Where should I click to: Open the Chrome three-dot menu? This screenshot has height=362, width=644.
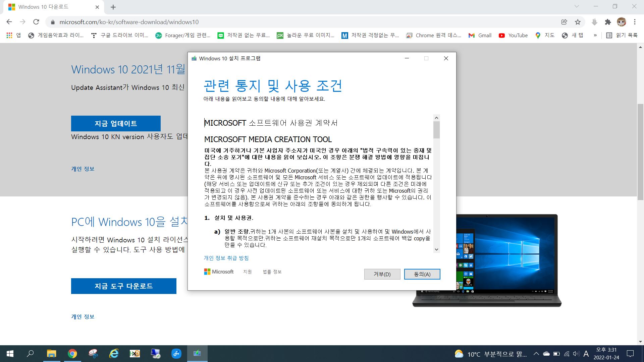tap(635, 22)
